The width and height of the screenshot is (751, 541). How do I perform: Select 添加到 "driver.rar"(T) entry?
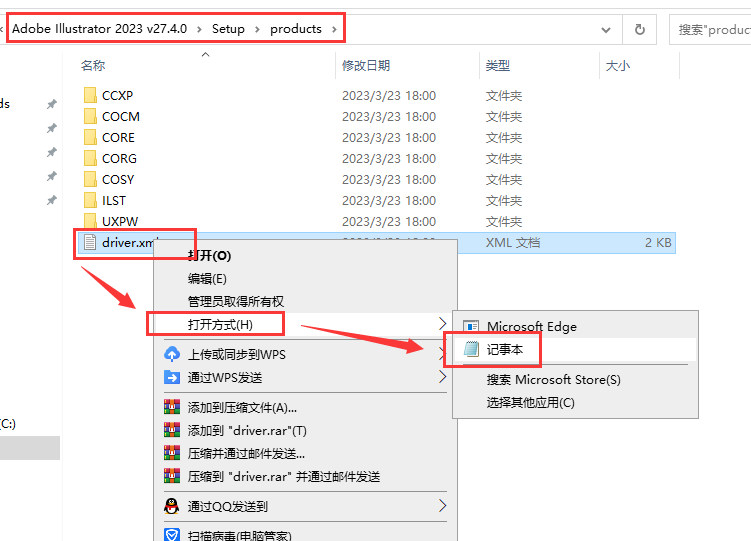pos(247,430)
